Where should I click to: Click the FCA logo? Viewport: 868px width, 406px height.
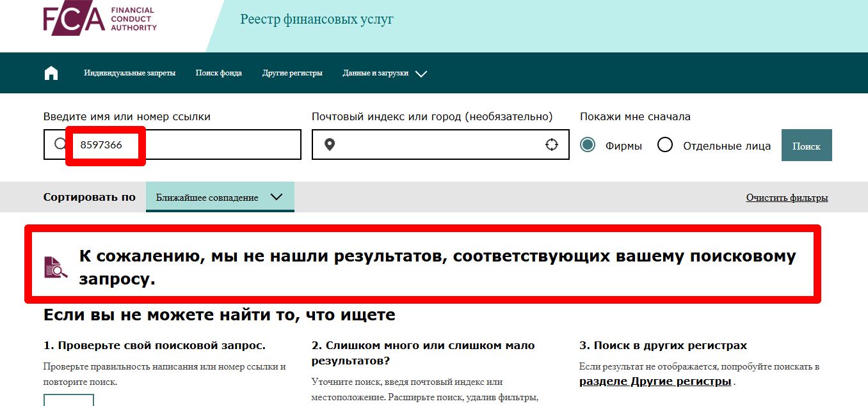[x=100, y=19]
